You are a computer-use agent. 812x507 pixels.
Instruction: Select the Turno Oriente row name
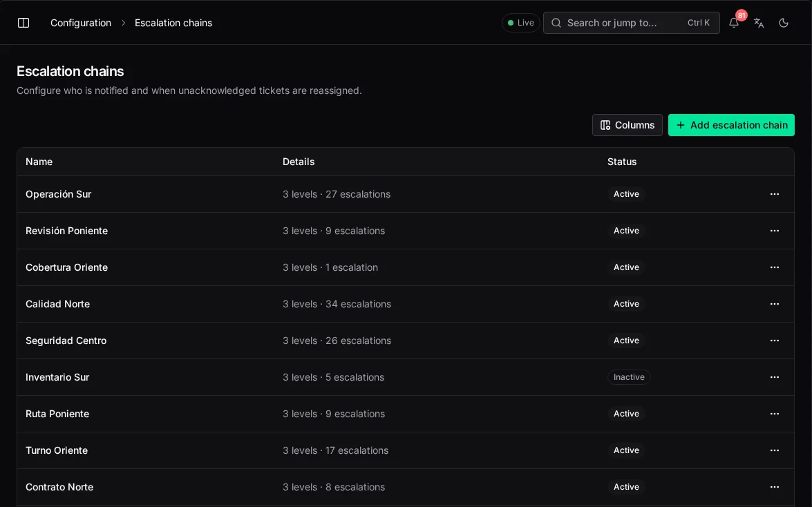coord(57,450)
